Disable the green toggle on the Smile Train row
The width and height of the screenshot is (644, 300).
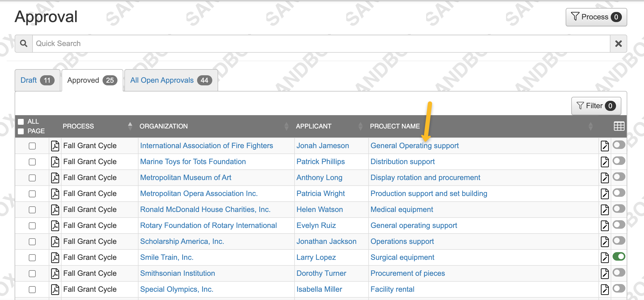(x=619, y=256)
